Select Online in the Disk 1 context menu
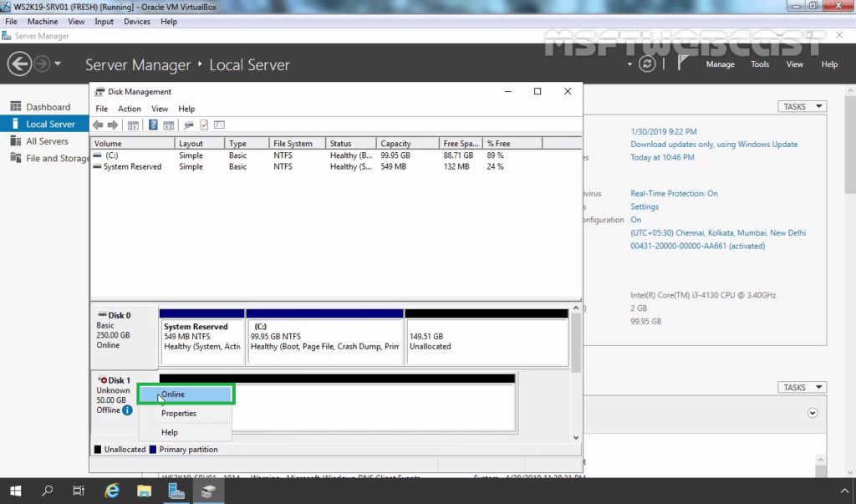Screen dimensions: 856x504 tap(186, 395)
